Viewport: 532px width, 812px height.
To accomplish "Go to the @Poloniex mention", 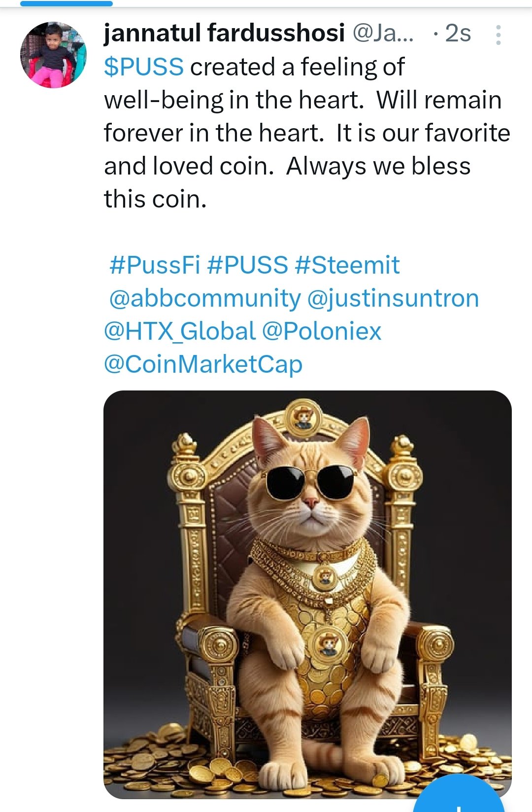I will tap(322, 331).
